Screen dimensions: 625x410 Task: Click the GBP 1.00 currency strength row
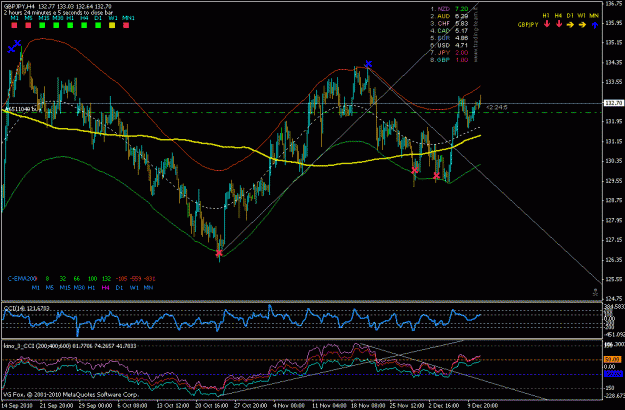(x=449, y=60)
